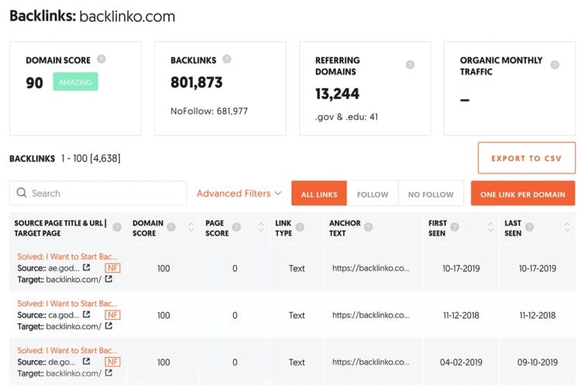Viewport: 588px width, 385px height.
Task: Click help icon in Page Score column header
Action: click(x=236, y=227)
